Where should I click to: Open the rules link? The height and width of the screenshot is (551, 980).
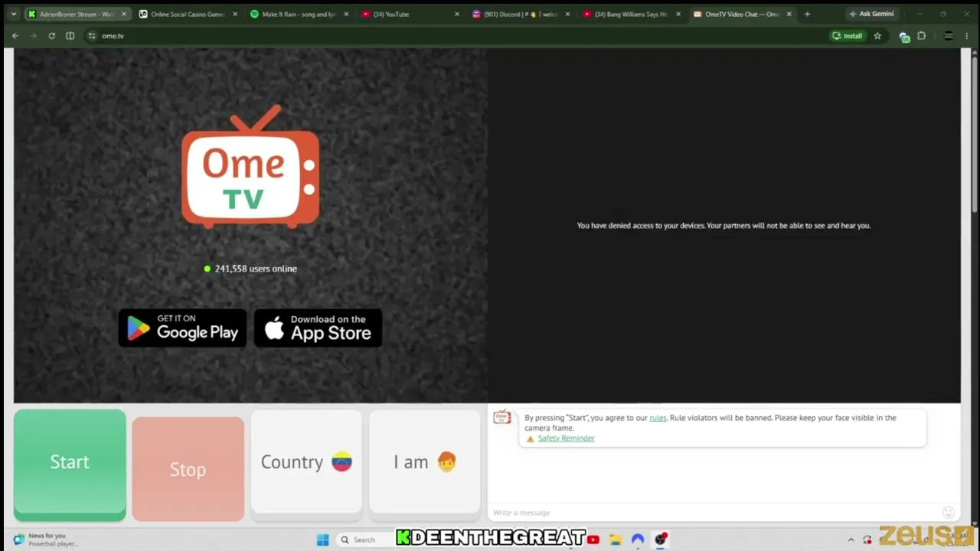[658, 418]
